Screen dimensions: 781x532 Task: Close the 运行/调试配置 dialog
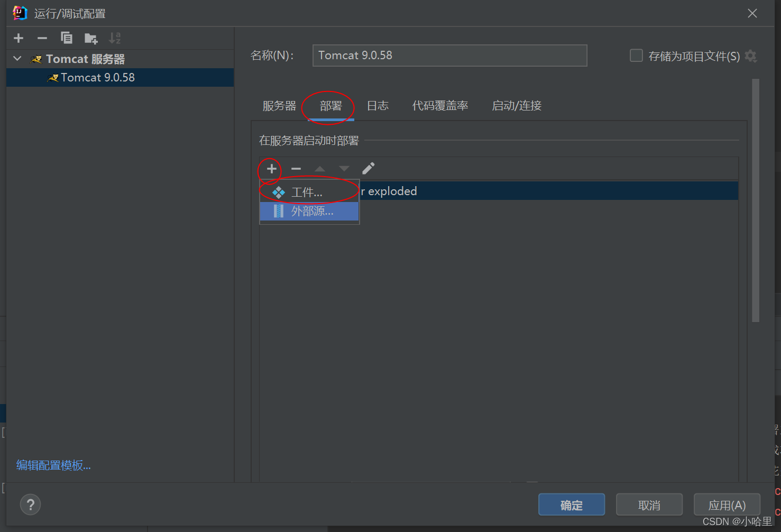(x=752, y=13)
